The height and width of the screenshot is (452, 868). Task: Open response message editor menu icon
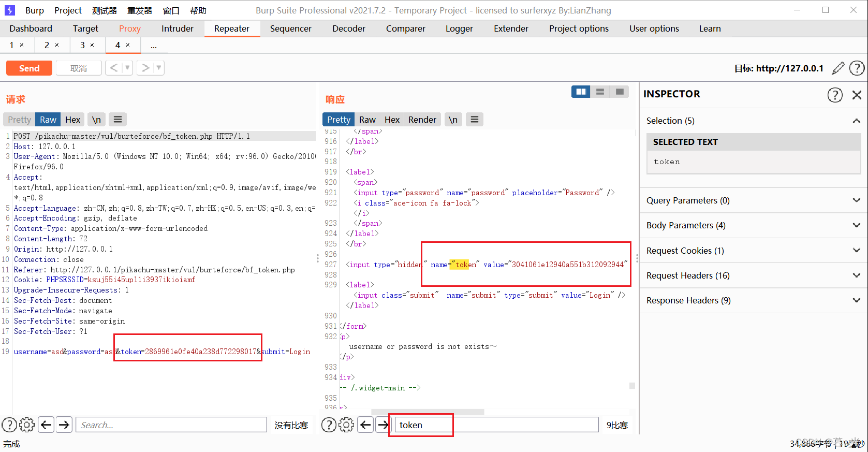point(474,120)
